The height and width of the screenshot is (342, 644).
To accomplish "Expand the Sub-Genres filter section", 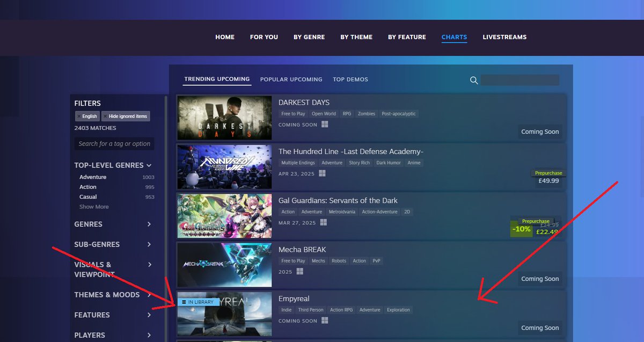I will point(149,244).
